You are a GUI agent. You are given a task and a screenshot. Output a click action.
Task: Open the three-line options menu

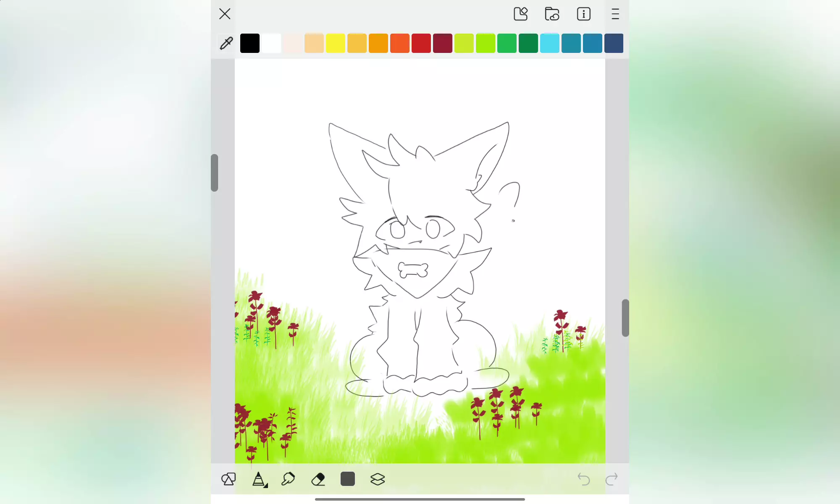point(615,14)
